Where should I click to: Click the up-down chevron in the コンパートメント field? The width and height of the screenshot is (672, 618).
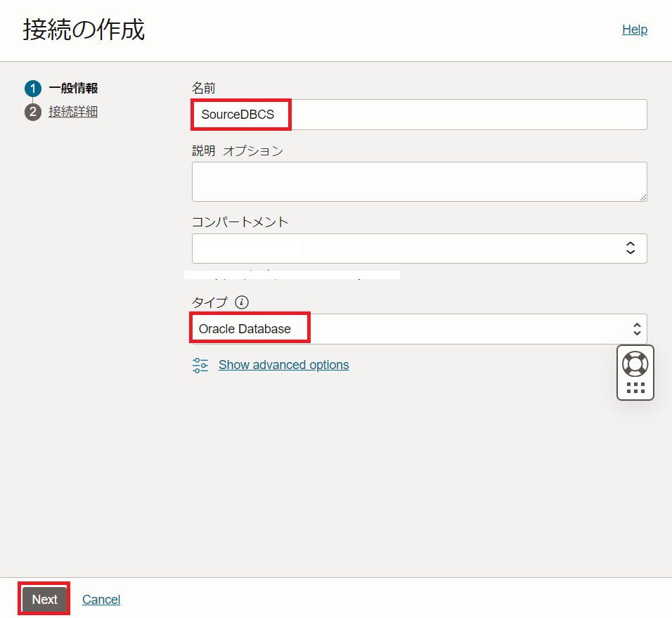tap(631, 248)
